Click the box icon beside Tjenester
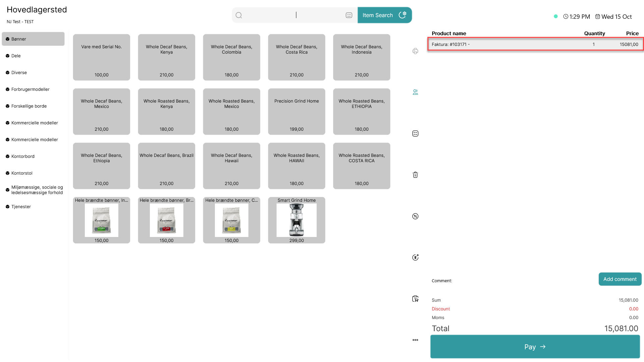 (x=7, y=206)
